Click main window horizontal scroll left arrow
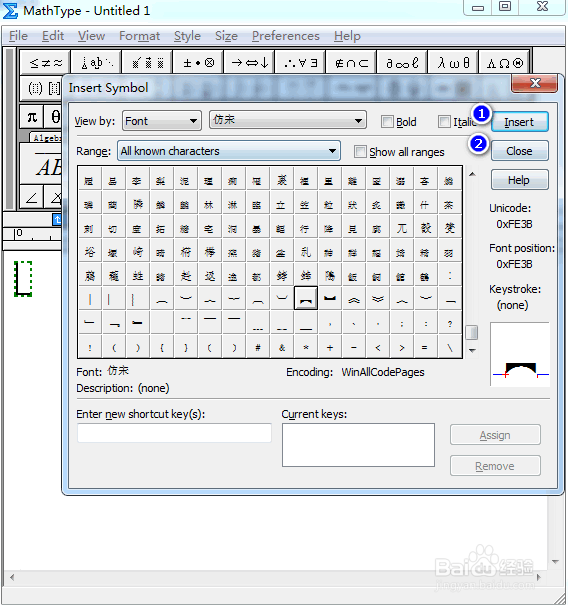Image resolution: width=568 pixels, height=605 pixels. (x=12, y=577)
